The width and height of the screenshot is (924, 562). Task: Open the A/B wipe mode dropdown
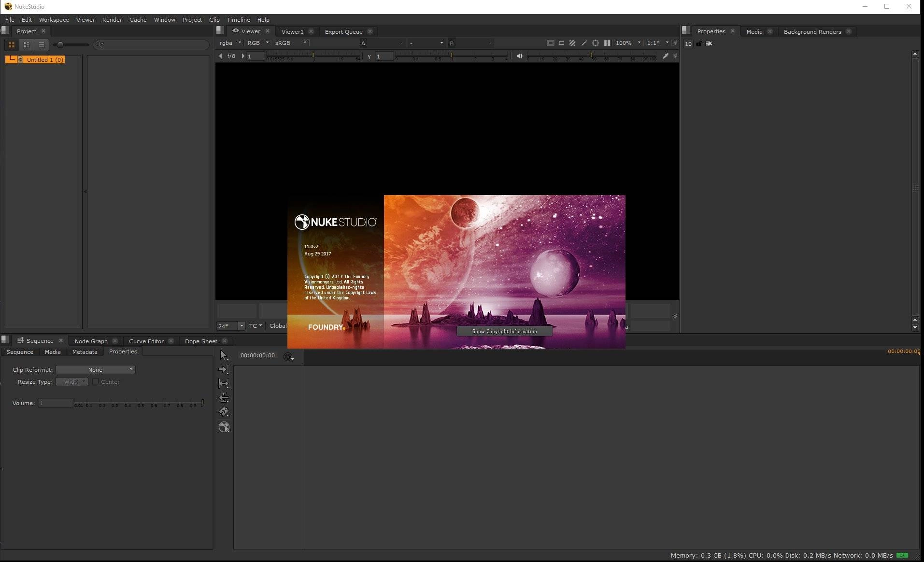tap(426, 43)
